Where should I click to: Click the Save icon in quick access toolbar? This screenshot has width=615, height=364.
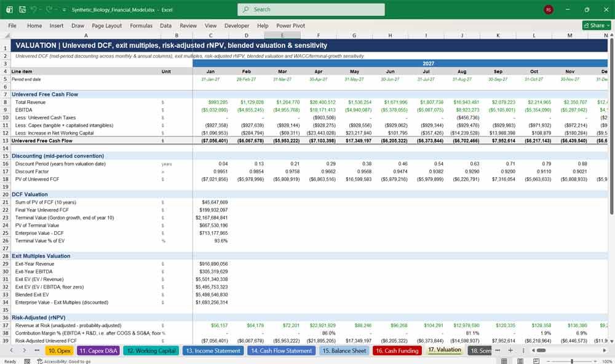coord(22,9)
